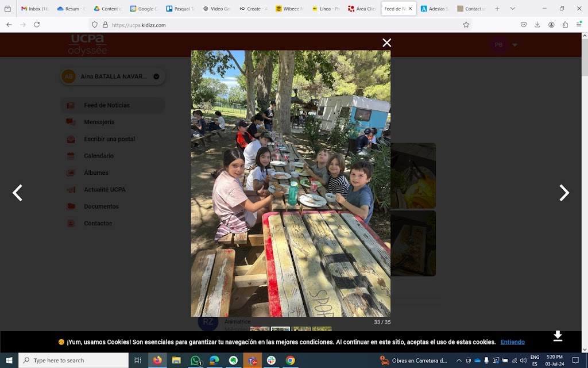This screenshot has width=588, height=368.
Task: Close the Feed de Noticias browser tab
Action: (410, 9)
